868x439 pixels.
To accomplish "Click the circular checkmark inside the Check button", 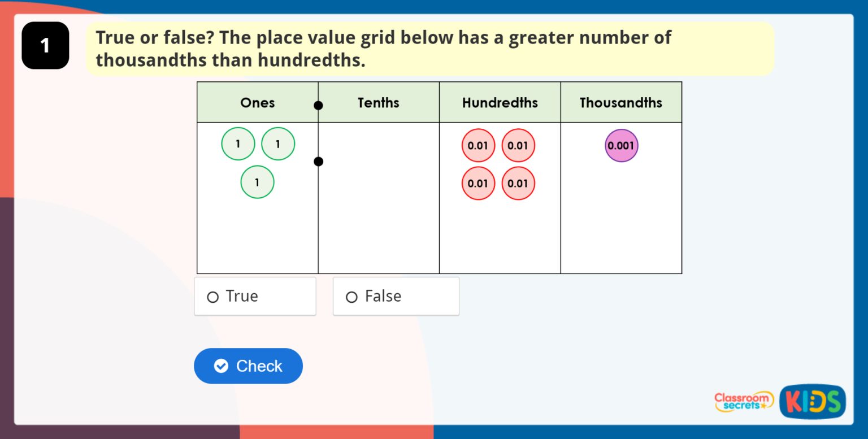I will click(x=221, y=366).
